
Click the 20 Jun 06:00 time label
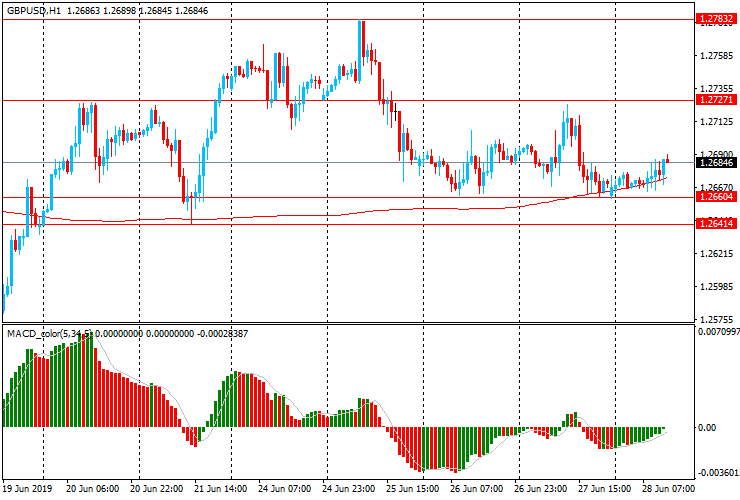92,488
